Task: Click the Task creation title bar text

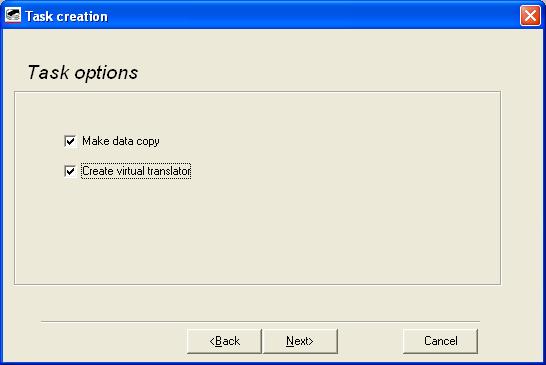Action: [67, 16]
